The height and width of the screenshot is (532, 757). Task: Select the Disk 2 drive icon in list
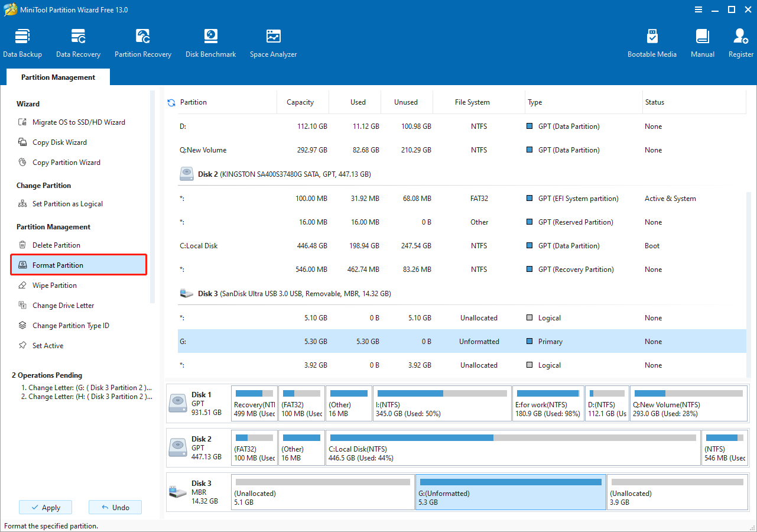[x=187, y=174]
